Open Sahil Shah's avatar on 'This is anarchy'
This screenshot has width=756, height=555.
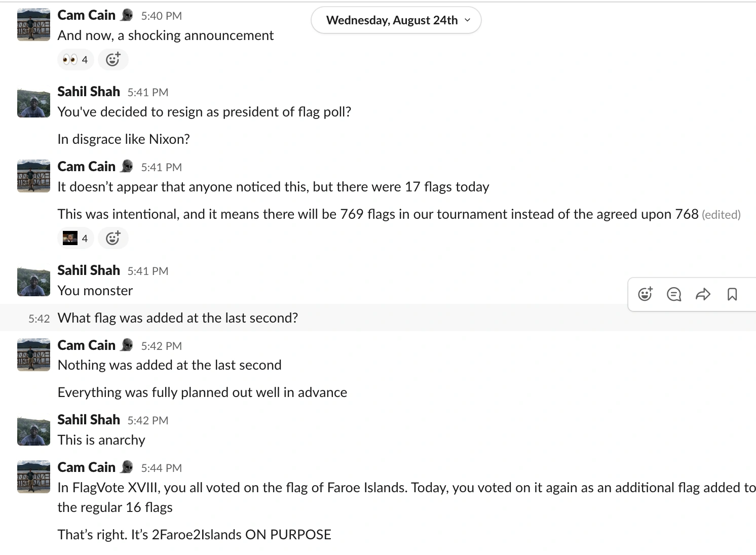33,431
